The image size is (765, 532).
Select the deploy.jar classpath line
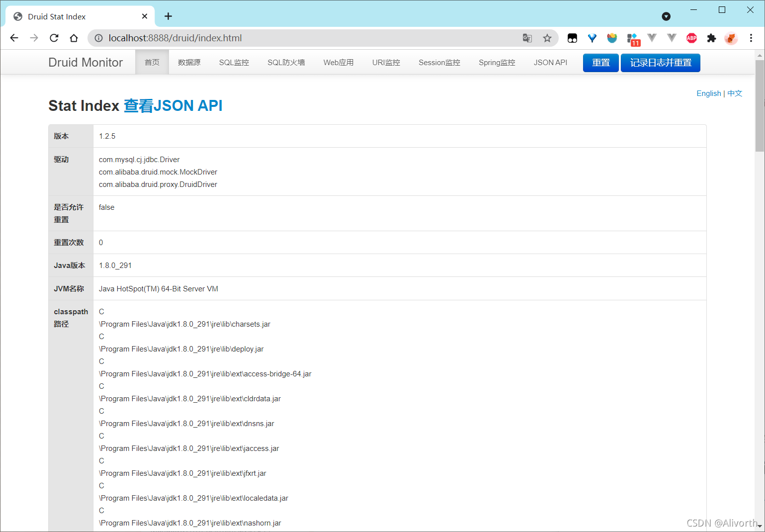(x=181, y=349)
